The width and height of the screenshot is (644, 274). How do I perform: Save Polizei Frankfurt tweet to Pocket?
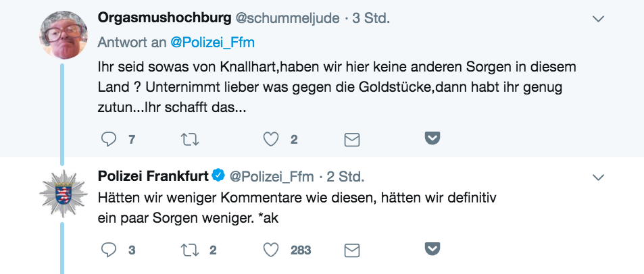point(432,248)
